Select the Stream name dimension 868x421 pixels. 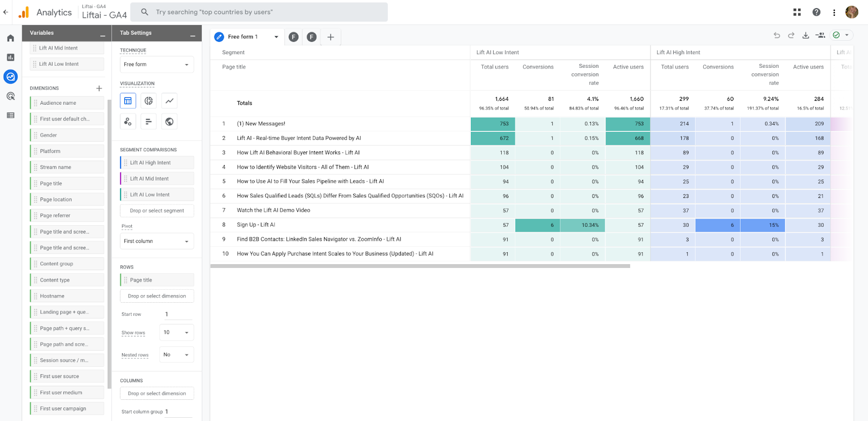[x=67, y=167]
